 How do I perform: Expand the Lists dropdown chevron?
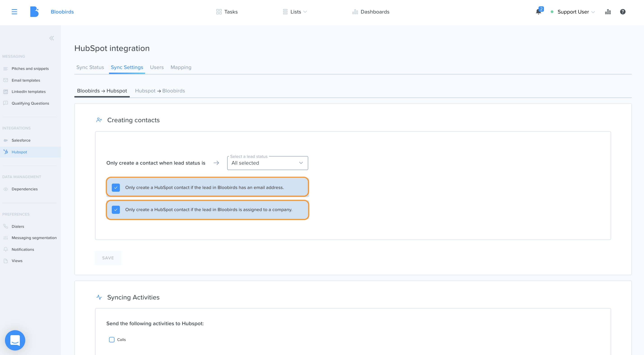[x=305, y=12]
